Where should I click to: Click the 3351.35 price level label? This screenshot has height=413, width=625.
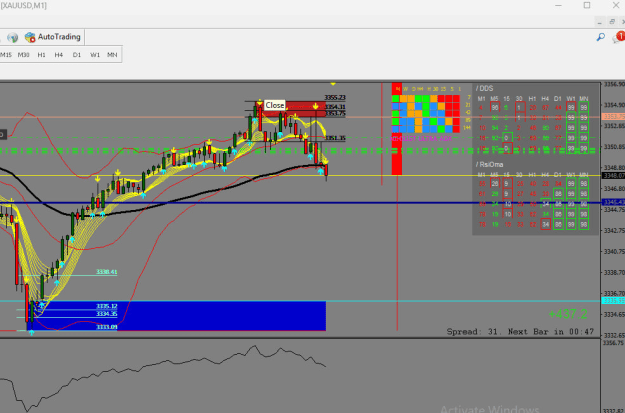335,138
